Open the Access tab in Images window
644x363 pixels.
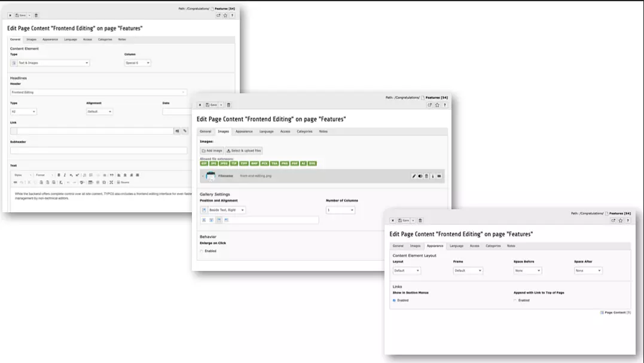pos(285,132)
